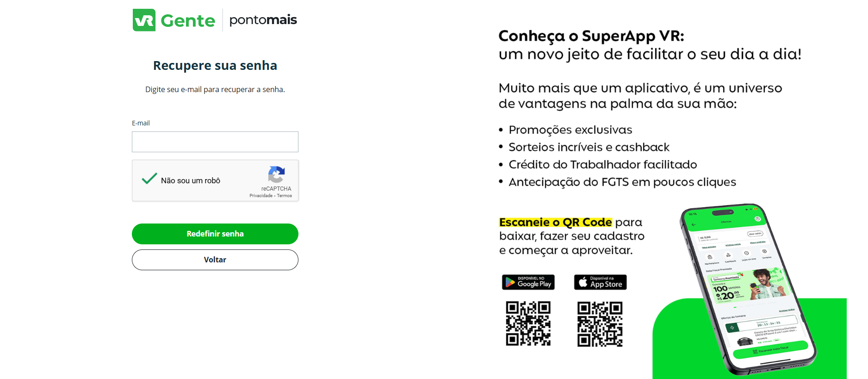Viewport: 868px width, 379px height.
Task: Click the QR code under App Store
Action: (x=600, y=323)
